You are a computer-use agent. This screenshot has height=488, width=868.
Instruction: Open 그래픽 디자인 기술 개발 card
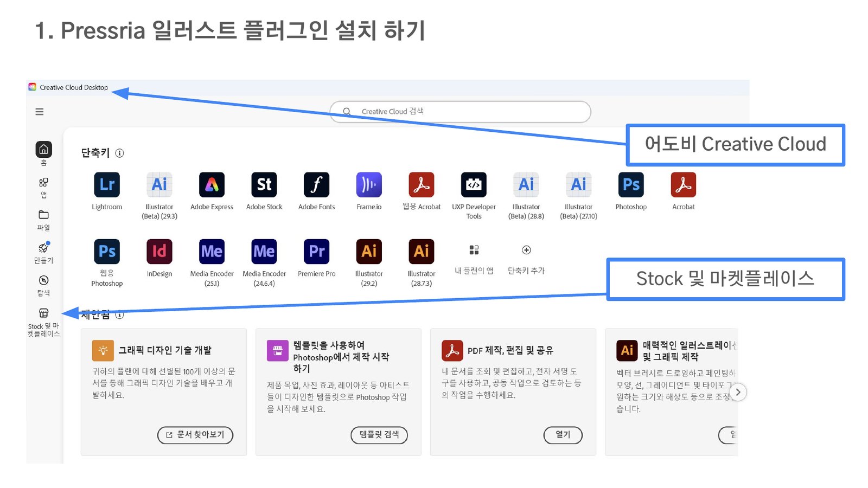[x=164, y=392]
